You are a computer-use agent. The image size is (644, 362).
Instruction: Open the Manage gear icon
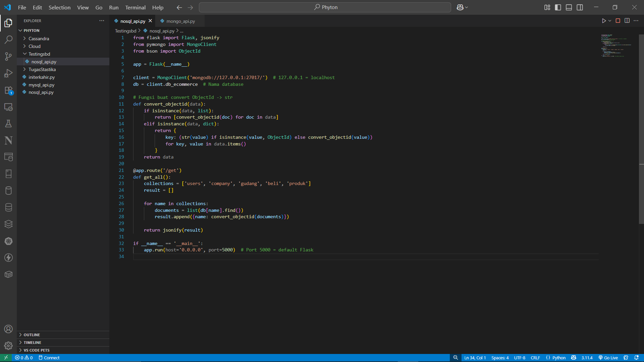pyautogui.click(x=8, y=346)
